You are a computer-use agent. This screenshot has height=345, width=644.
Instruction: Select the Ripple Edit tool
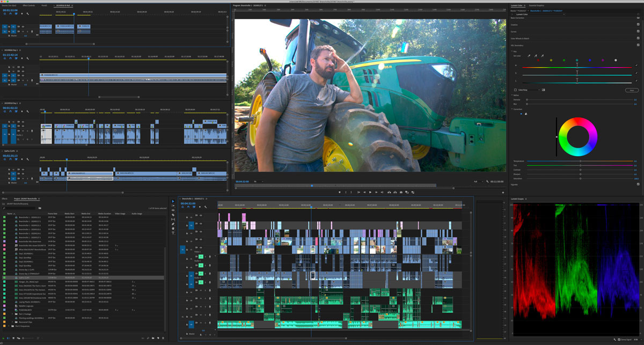pyautogui.click(x=173, y=210)
